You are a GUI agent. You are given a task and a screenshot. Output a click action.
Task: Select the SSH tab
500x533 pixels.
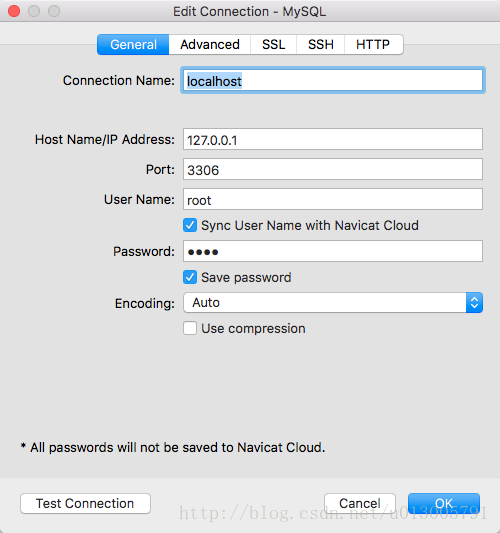[321, 45]
